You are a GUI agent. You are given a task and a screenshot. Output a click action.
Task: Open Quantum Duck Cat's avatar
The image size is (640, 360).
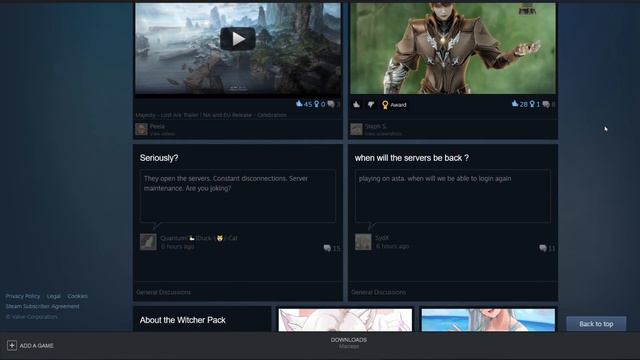tap(148, 242)
